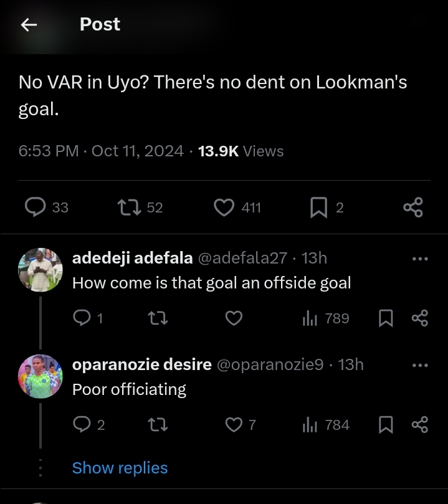Screen dimensions: 448x504
Task: Open oparanozie desire's profile name
Action: 142,365
